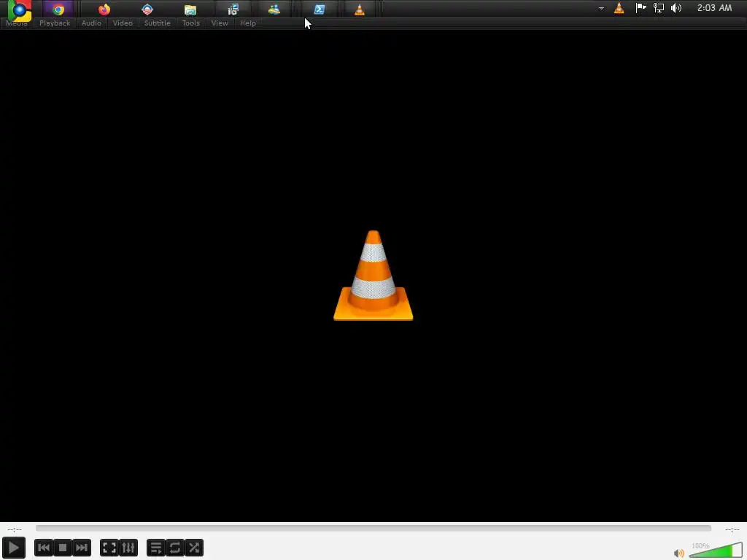Screen dimensions: 747x560
Task: Start playback with the Play button
Action: (x=14, y=548)
